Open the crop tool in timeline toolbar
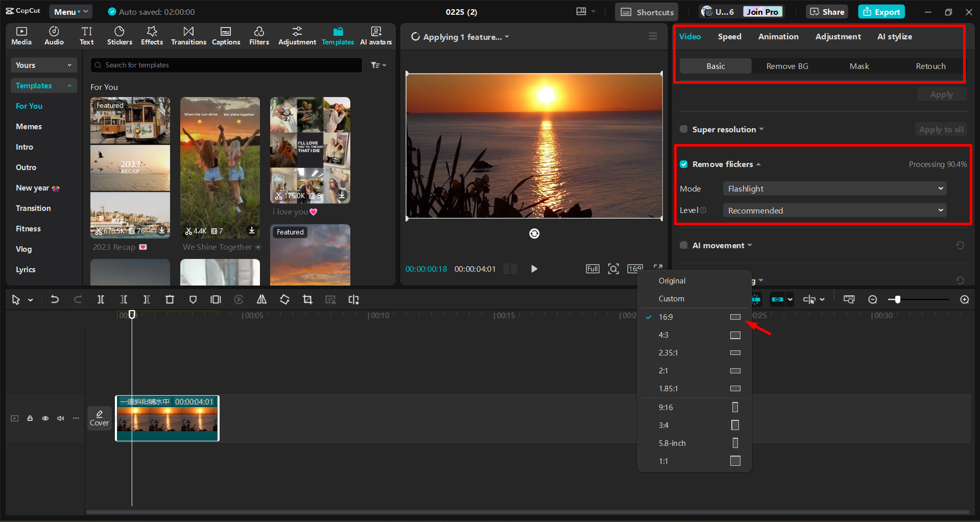Image resolution: width=980 pixels, height=522 pixels. (x=307, y=299)
